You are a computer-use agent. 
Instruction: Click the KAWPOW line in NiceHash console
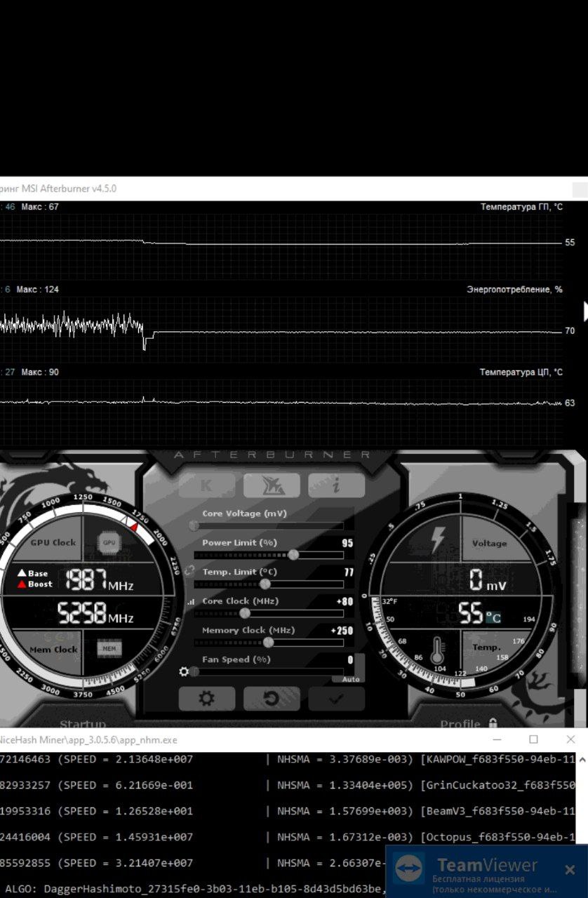(x=288, y=759)
